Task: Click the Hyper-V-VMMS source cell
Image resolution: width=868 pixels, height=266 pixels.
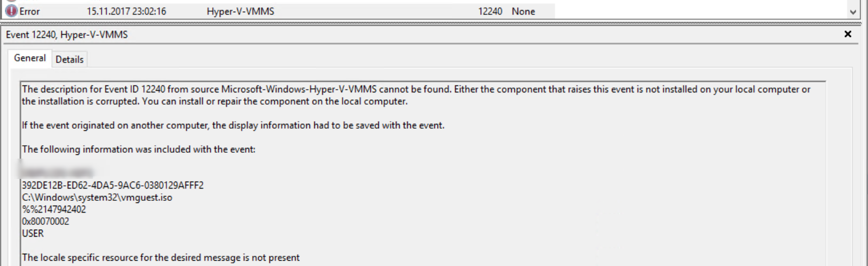Action: tap(241, 11)
